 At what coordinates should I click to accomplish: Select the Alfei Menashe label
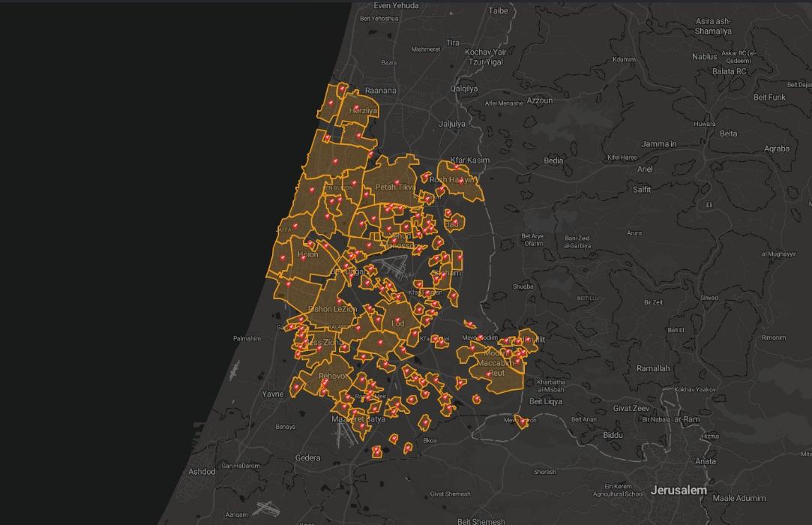click(x=504, y=103)
